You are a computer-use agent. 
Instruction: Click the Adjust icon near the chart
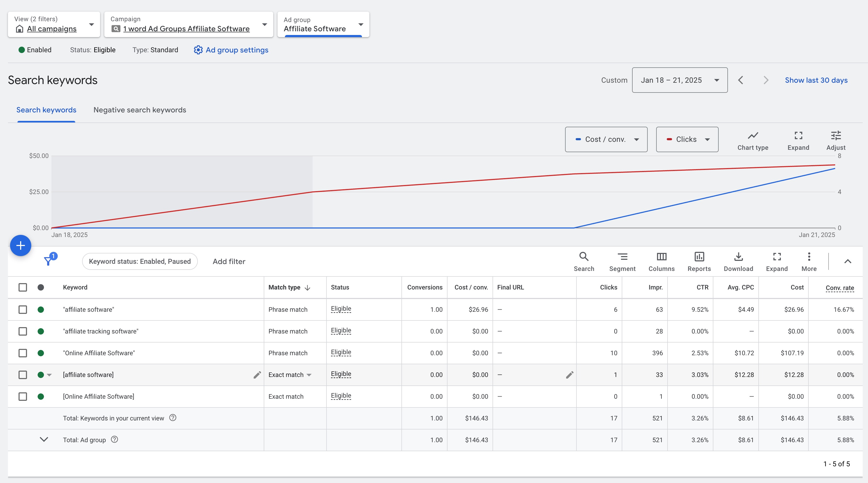pos(836,135)
